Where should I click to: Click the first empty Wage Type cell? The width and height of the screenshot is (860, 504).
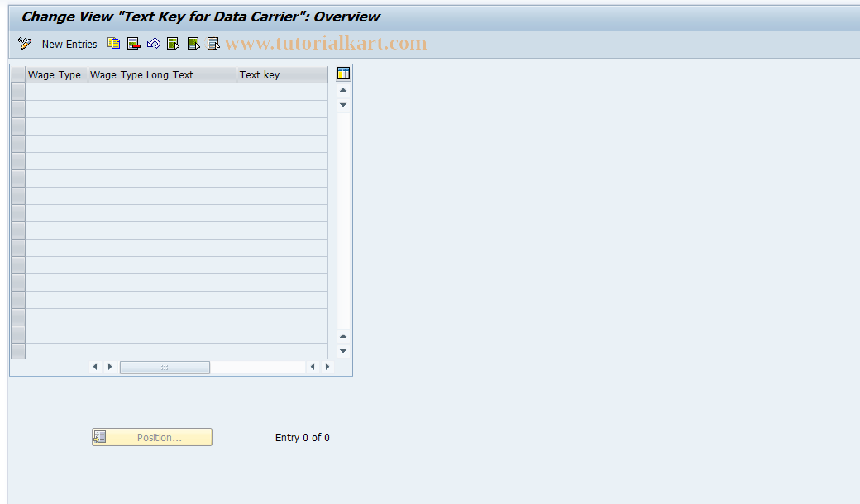point(56,92)
